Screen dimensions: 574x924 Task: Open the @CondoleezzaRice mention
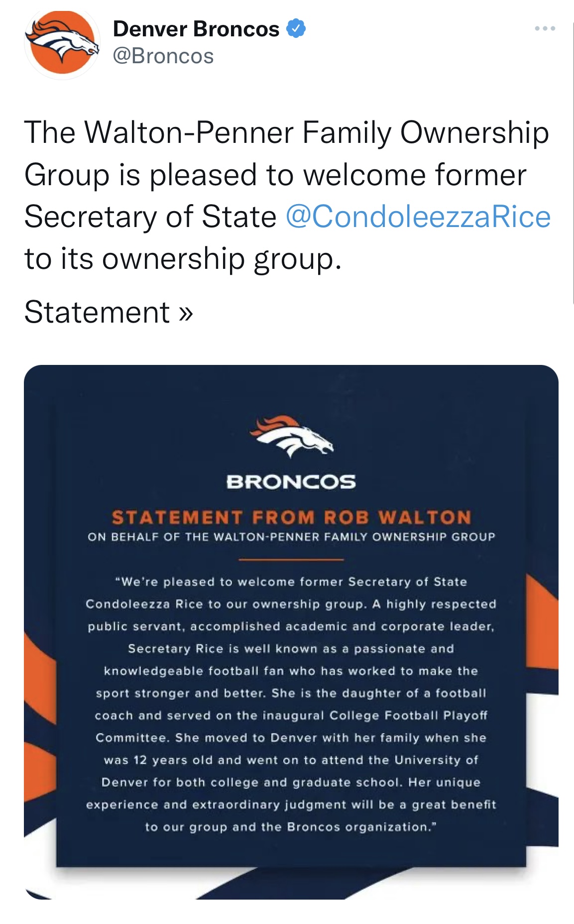[418, 216]
